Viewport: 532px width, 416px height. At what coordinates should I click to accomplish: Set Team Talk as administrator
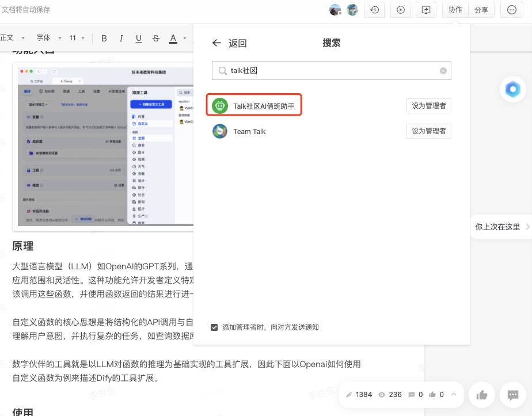(428, 131)
